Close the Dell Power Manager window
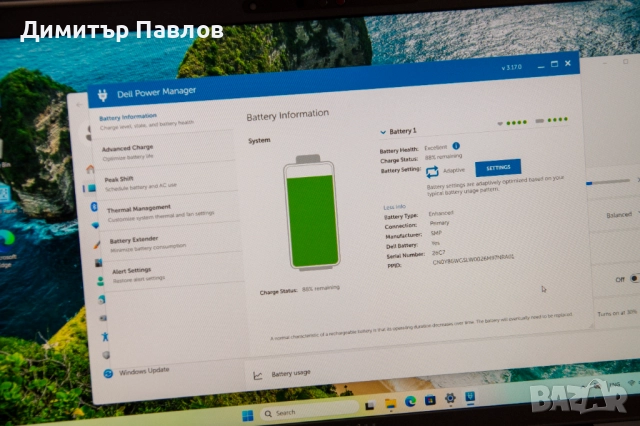 [x=568, y=63]
